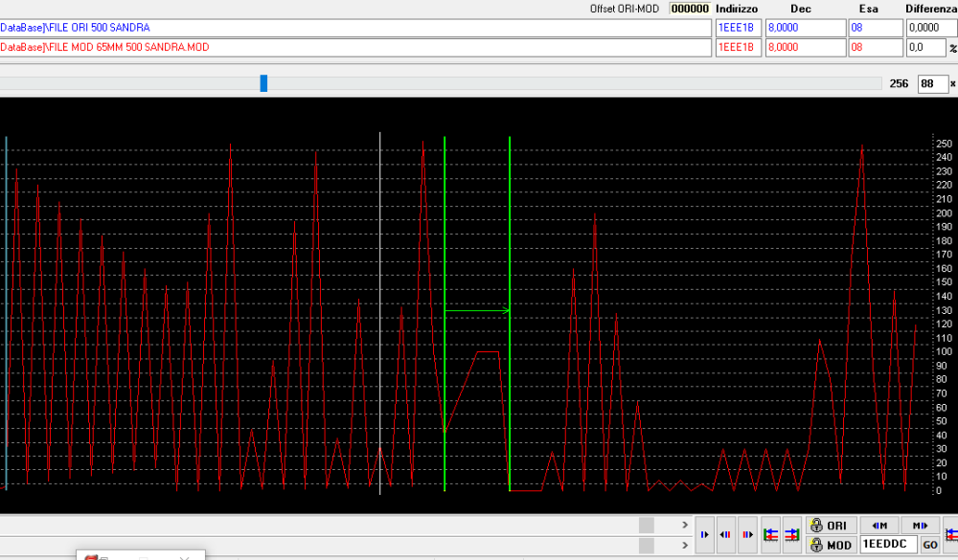Select the FILE ORI 500 SANDRA field

pos(354,28)
